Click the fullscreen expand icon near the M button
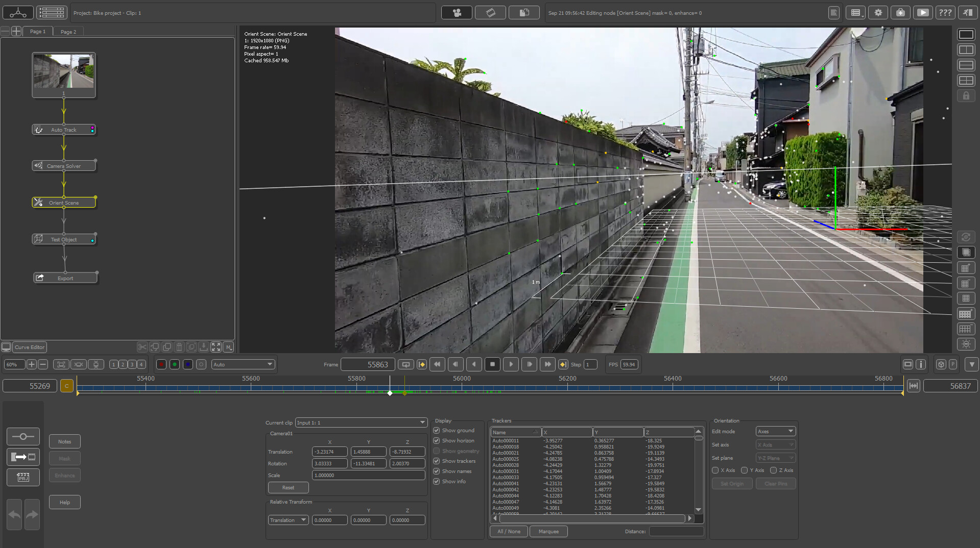980x548 pixels. pyautogui.click(x=216, y=347)
